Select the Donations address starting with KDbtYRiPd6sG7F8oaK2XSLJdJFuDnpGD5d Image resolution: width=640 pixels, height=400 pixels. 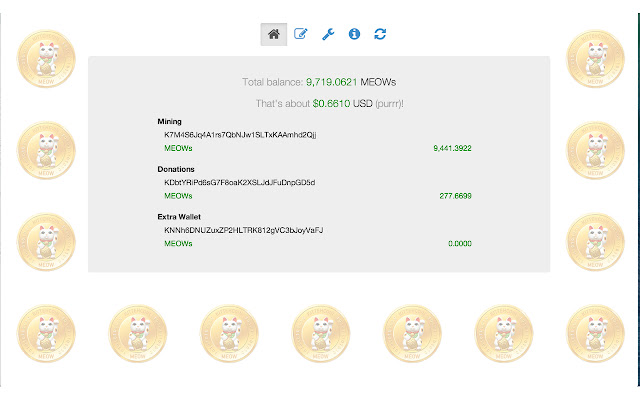click(240, 182)
